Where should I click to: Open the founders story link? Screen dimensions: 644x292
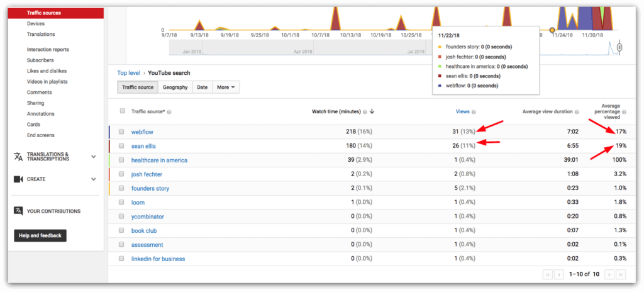click(150, 188)
